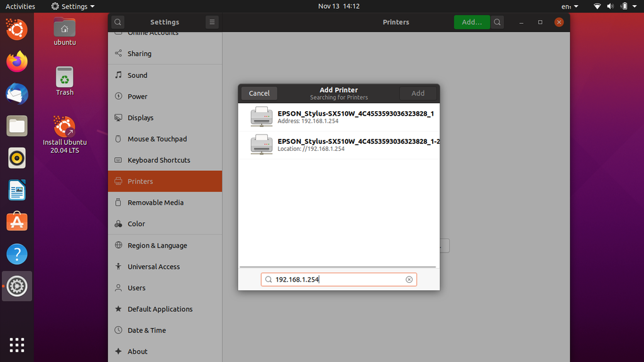Select printer with Location: //192.168.1.254
Image resolution: width=644 pixels, height=362 pixels.
[339, 145]
